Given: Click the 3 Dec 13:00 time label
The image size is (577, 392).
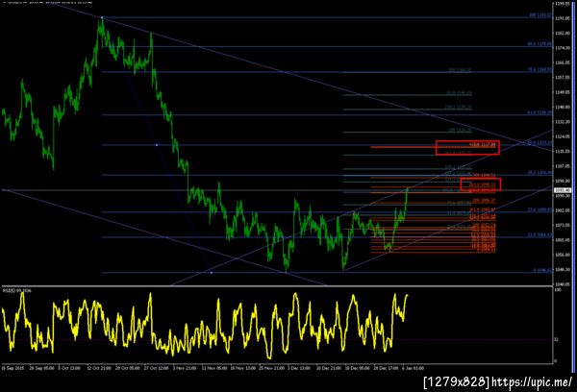Looking at the screenshot, I should (x=299, y=368).
